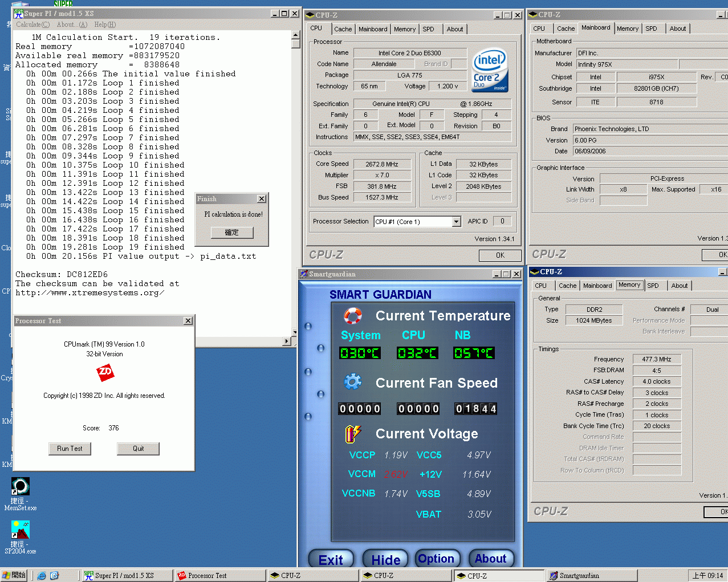Click Hide button in Smart Guardian

386,560
